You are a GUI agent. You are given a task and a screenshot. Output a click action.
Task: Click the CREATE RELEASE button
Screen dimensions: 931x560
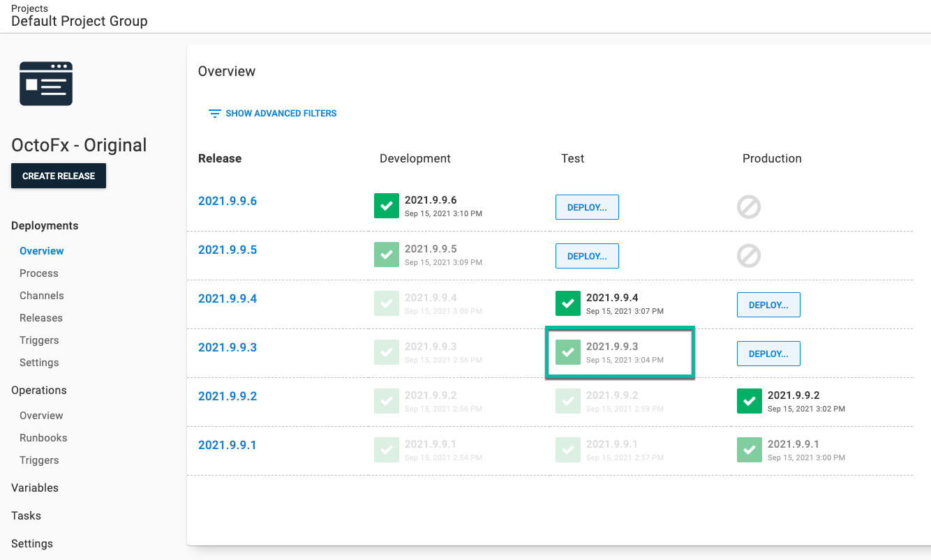click(x=58, y=176)
